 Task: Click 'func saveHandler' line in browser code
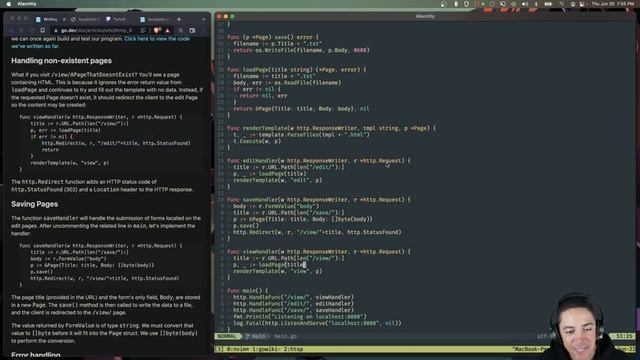pos(101,246)
